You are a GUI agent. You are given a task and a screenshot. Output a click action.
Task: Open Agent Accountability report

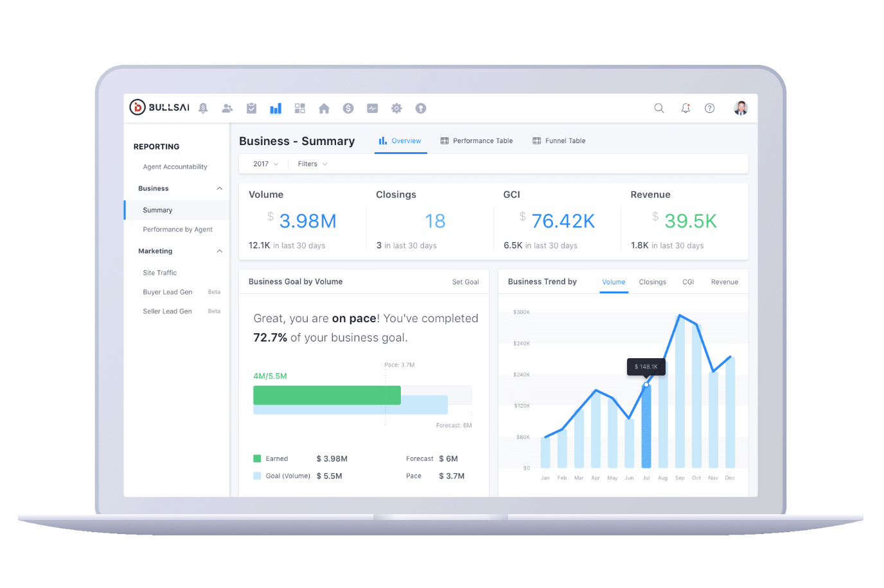[175, 167]
